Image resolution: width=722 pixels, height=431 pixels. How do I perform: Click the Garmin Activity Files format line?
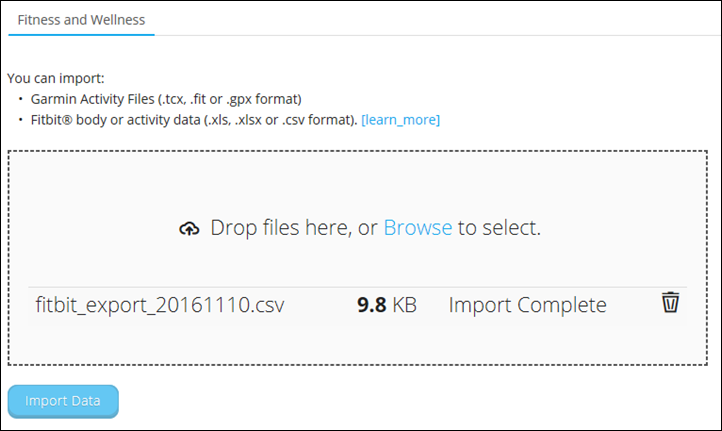click(x=166, y=99)
